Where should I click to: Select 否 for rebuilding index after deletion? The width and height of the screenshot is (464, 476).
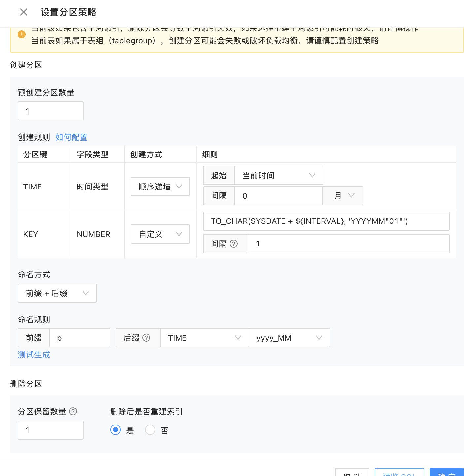pyautogui.click(x=150, y=430)
